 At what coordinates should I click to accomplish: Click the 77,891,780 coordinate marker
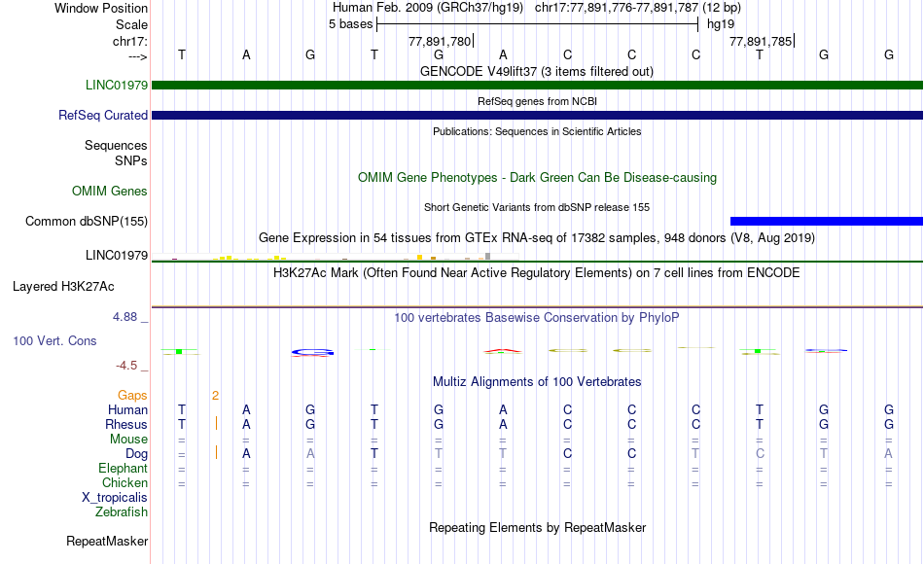(x=440, y=41)
